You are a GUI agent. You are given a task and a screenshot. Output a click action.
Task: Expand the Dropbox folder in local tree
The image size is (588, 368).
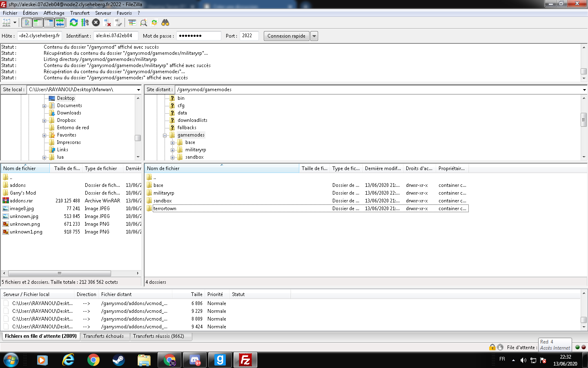click(x=44, y=121)
